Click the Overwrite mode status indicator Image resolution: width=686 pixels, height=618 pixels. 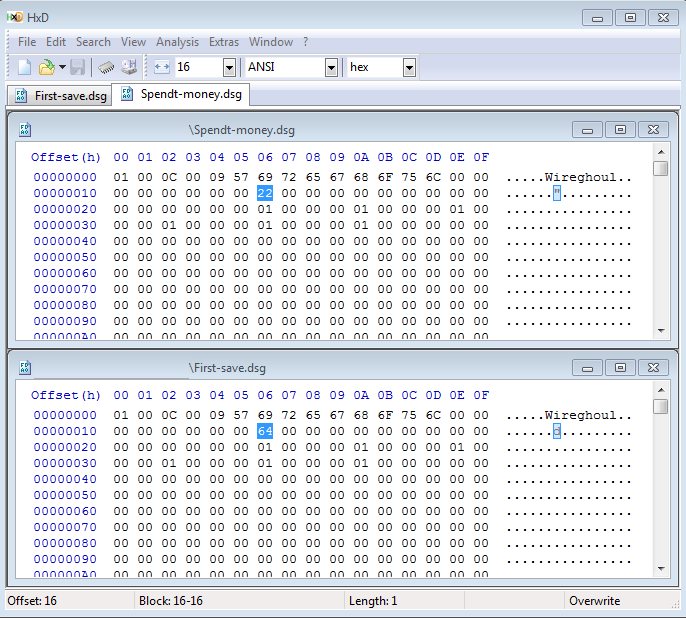pyautogui.click(x=594, y=601)
